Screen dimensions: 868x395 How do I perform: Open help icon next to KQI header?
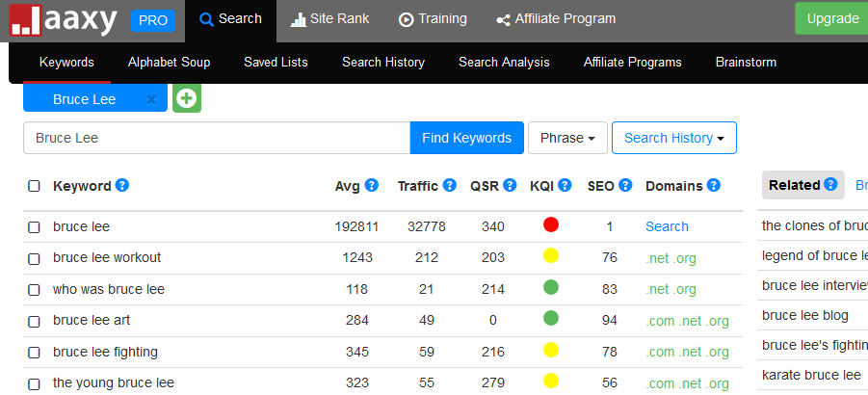pos(565,185)
